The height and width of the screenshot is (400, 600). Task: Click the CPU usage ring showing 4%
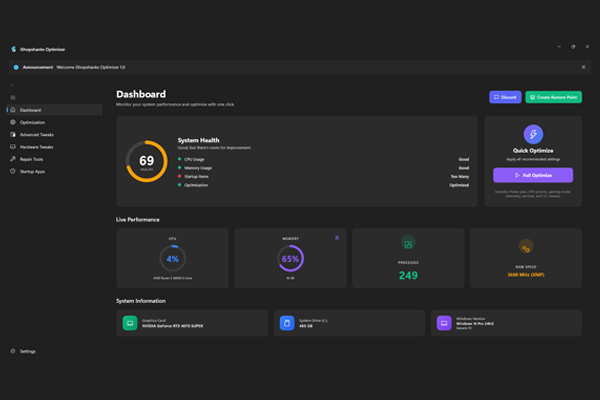pyautogui.click(x=173, y=259)
